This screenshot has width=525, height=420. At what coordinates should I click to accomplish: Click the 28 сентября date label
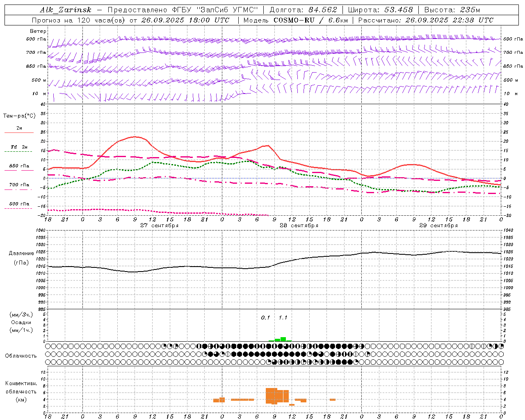(x=299, y=226)
